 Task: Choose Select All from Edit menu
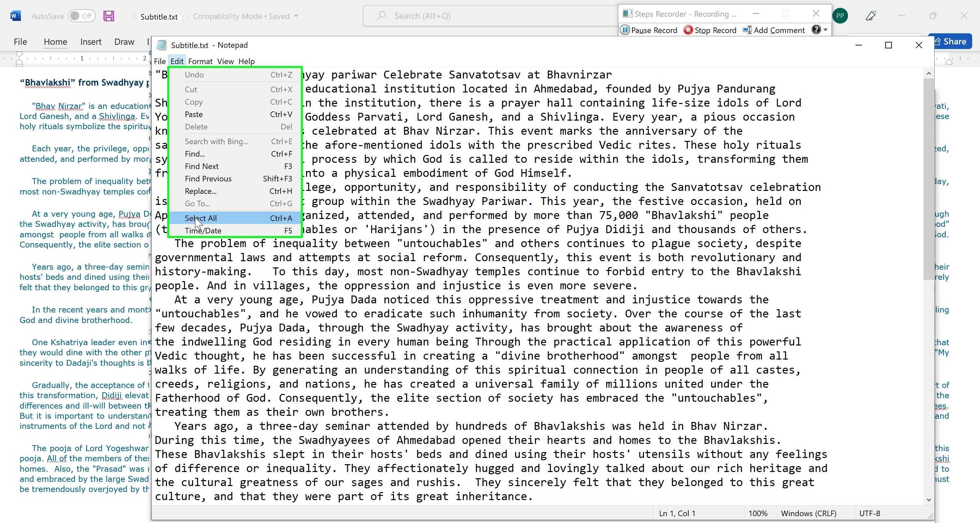click(x=235, y=218)
